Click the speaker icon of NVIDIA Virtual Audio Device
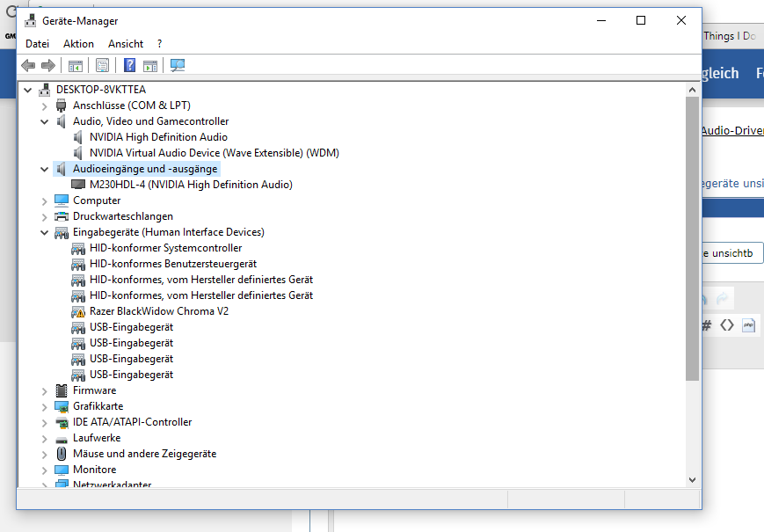 click(77, 153)
